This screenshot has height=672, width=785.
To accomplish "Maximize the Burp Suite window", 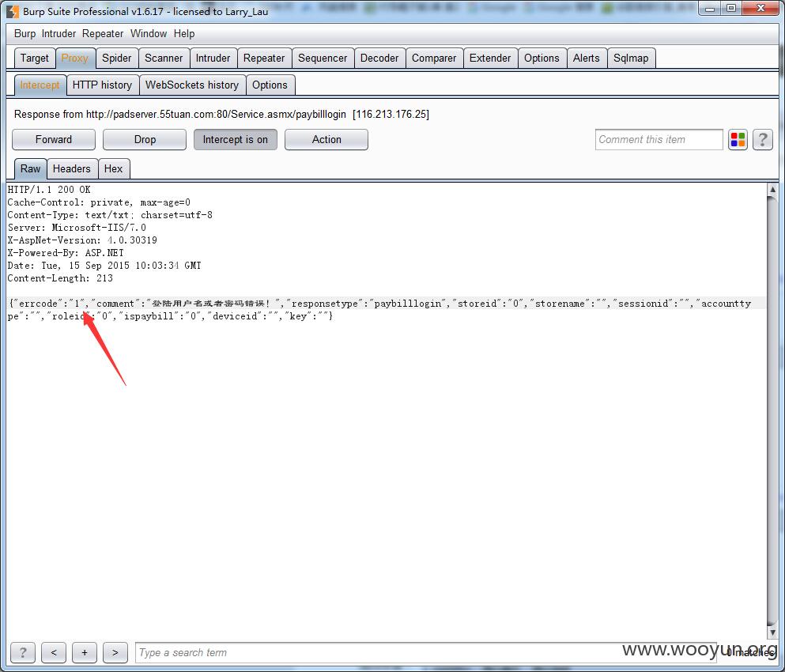I will pos(731,9).
